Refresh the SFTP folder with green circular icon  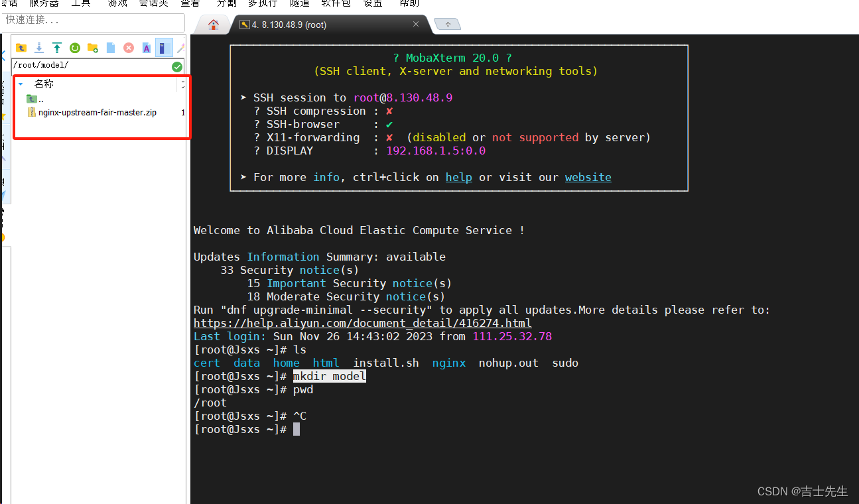75,48
